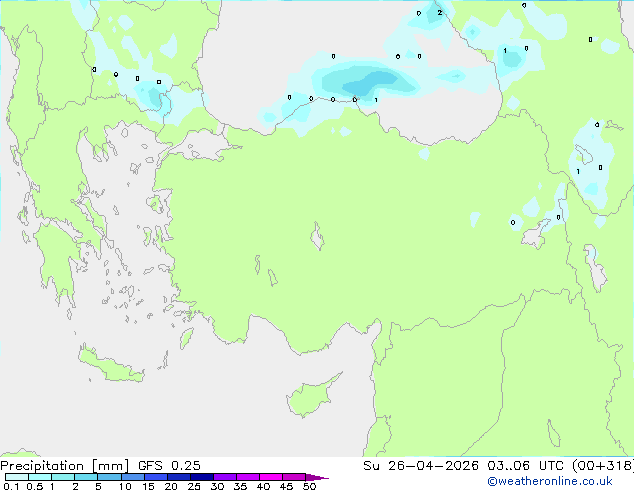The width and height of the screenshot is (634, 490).
Task: Open the weatheronline.co.uk link
Action: [x=550, y=481]
